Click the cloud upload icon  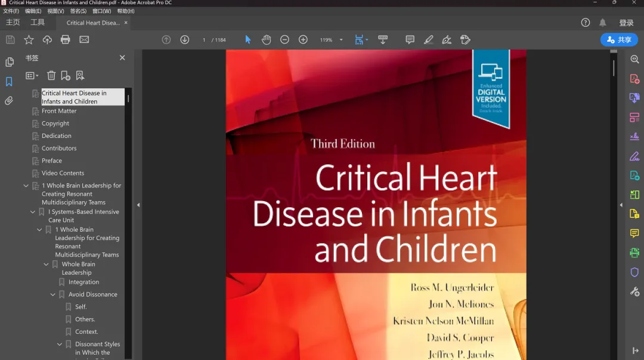coord(47,39)
